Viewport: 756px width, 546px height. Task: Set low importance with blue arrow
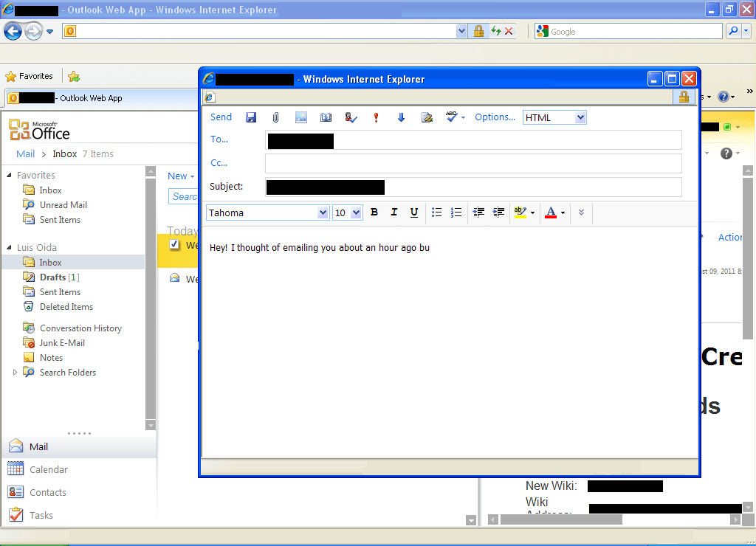pos(401,117)
